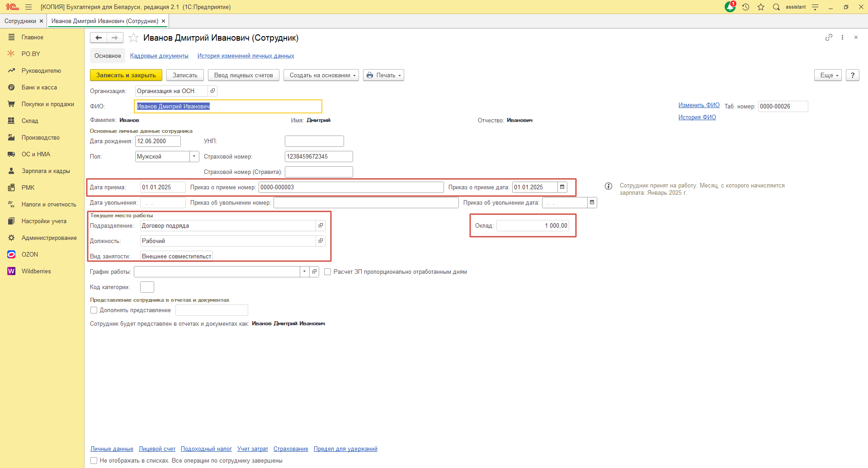The width and height of the screenshot is (868, 468).
Task: Open the Подоходный налог link
Action: pyautogui.click(x=206, y=449)
